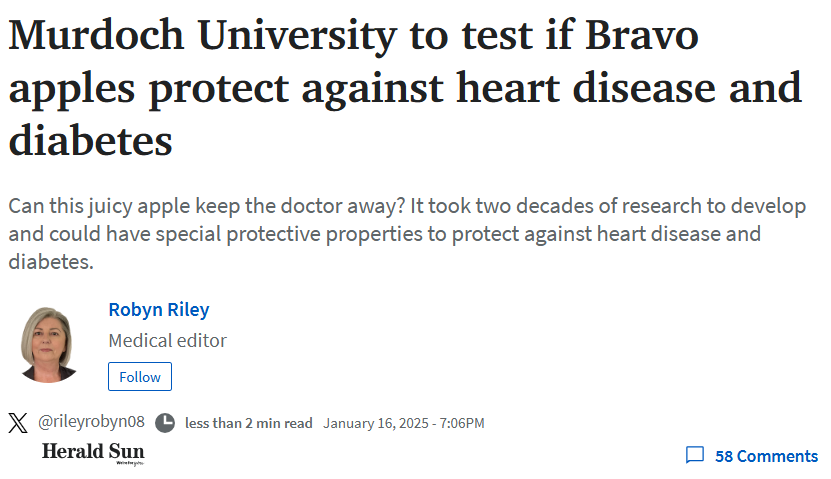Screen dimensions: 831x479
Task: Click the clock read-time icon
Action: click(165, 423)
